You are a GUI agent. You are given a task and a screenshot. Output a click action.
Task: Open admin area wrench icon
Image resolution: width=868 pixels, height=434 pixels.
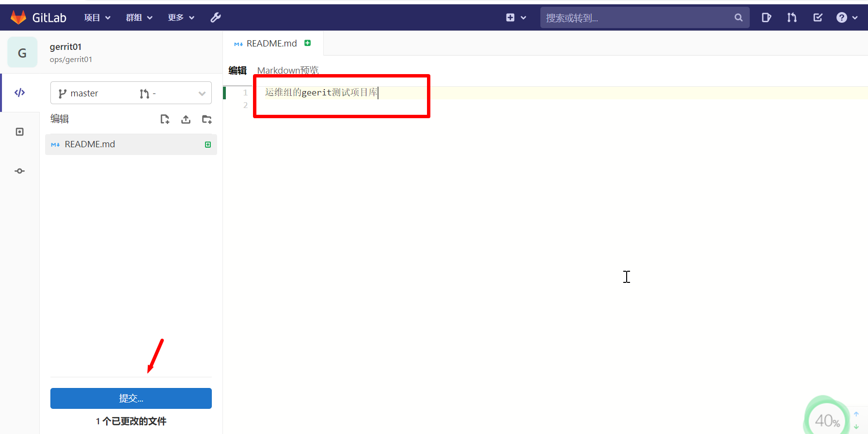[216, 17]
